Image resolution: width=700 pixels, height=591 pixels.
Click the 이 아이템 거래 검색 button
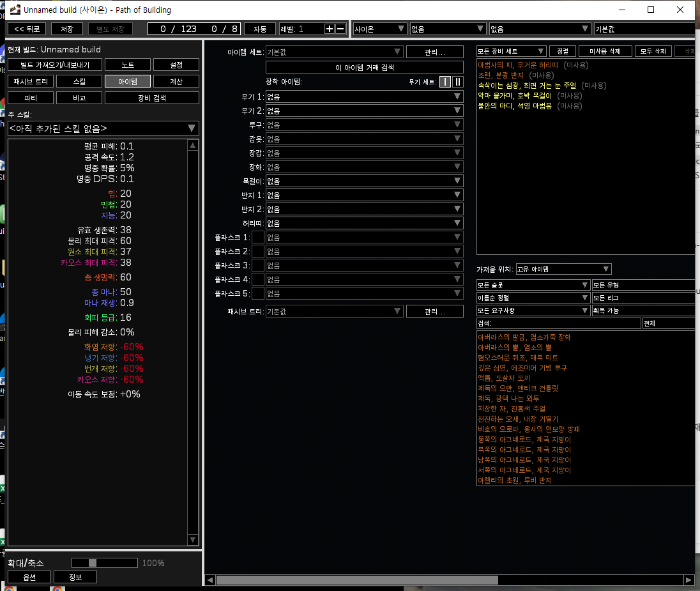pyautogui.click(x=364, y=68)
